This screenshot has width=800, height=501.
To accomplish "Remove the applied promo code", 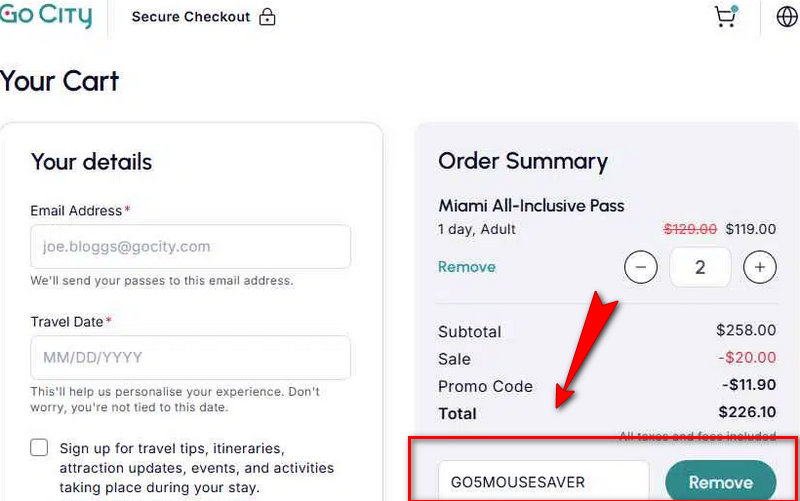I will click(x=720, y=482).
